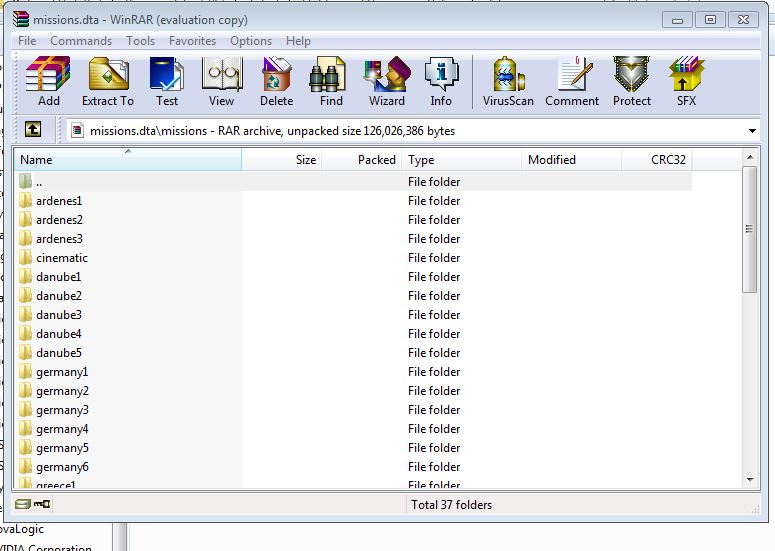
Task: Open the Favorites menu
Action: [192, 41]
